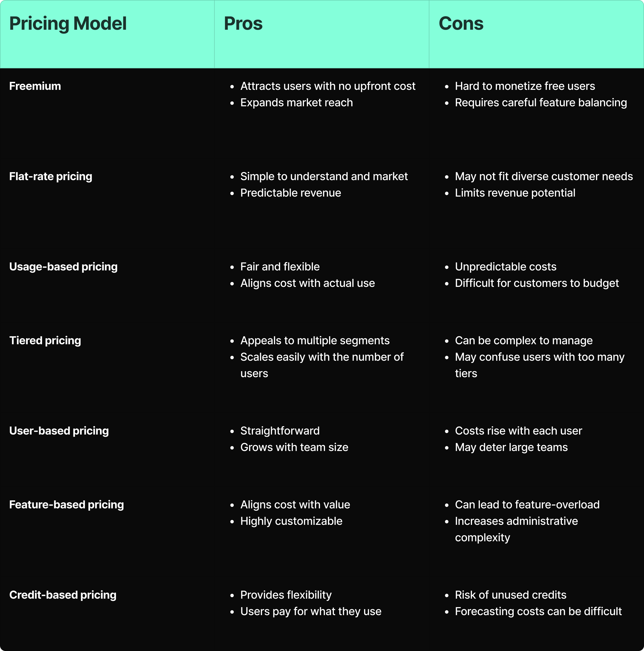Select "Appeals to multiple segments" bullet

315,341
